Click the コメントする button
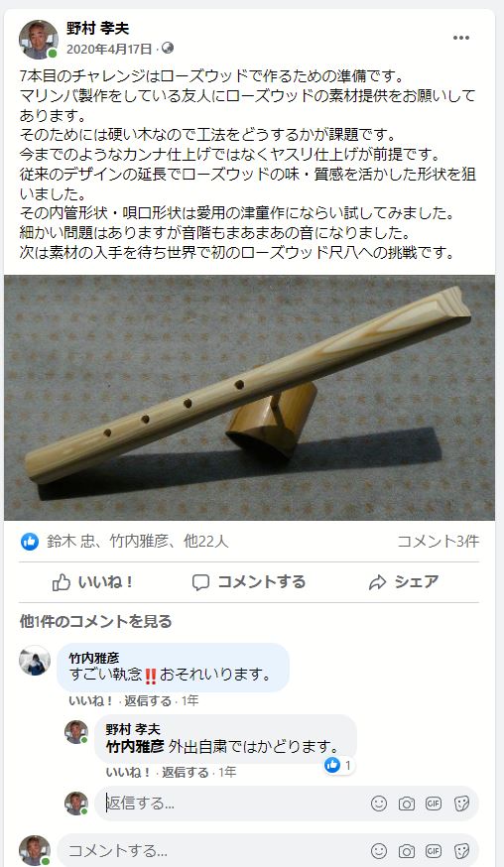 [248, 581]
